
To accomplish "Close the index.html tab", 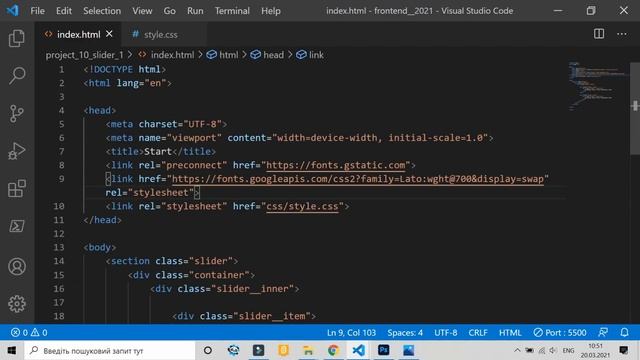I will click(x=109, y=34).
